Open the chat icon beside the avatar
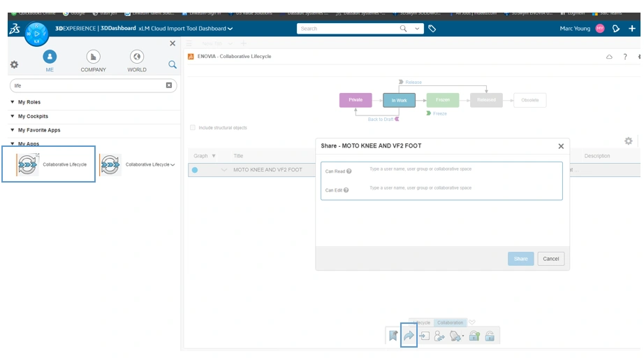The image size is (644, 363). pos(616,29)
